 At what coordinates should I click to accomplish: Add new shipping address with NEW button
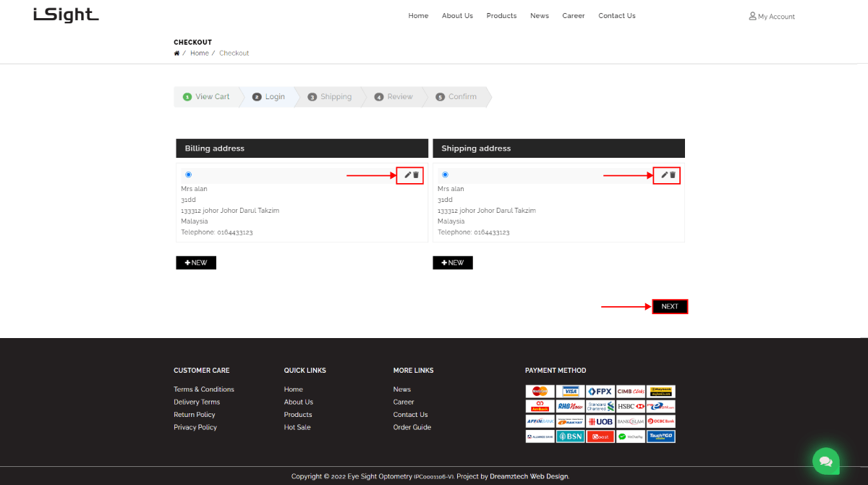453,263
